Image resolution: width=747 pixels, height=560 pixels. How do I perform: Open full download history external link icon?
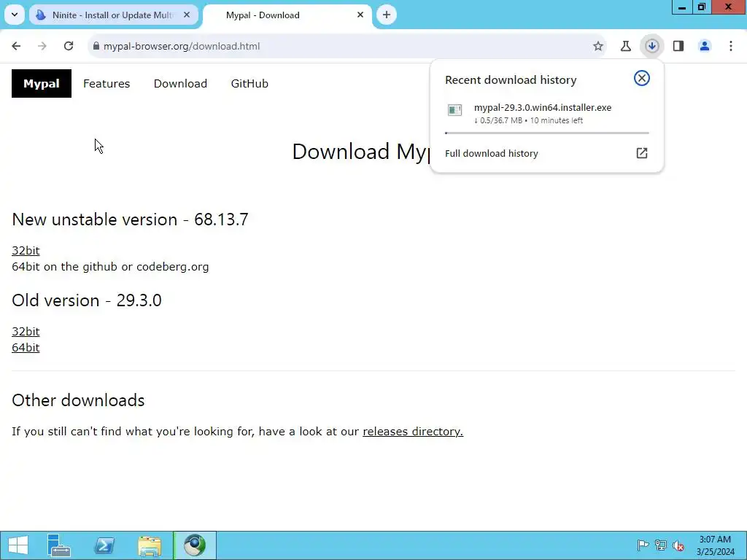point(642,153)
